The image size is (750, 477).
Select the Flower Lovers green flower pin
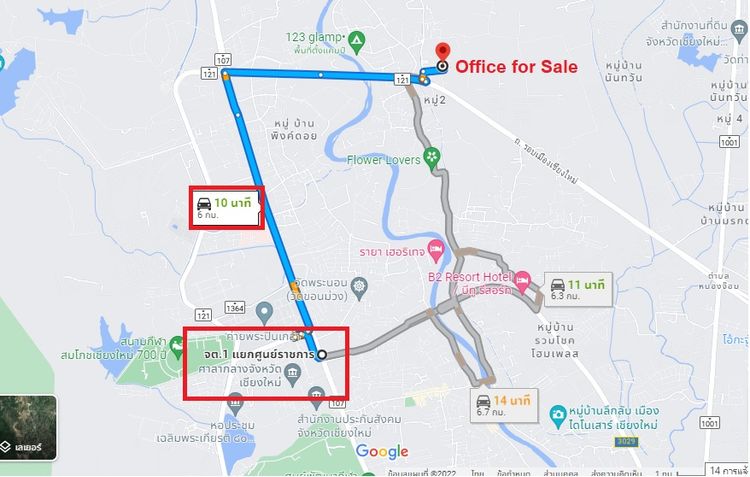pos(432,158)
